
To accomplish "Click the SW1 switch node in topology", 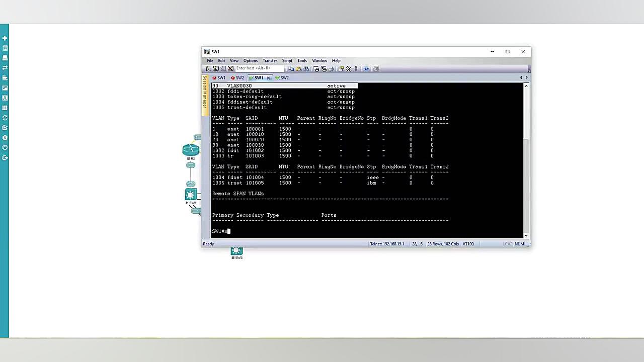I will [191, 195].
